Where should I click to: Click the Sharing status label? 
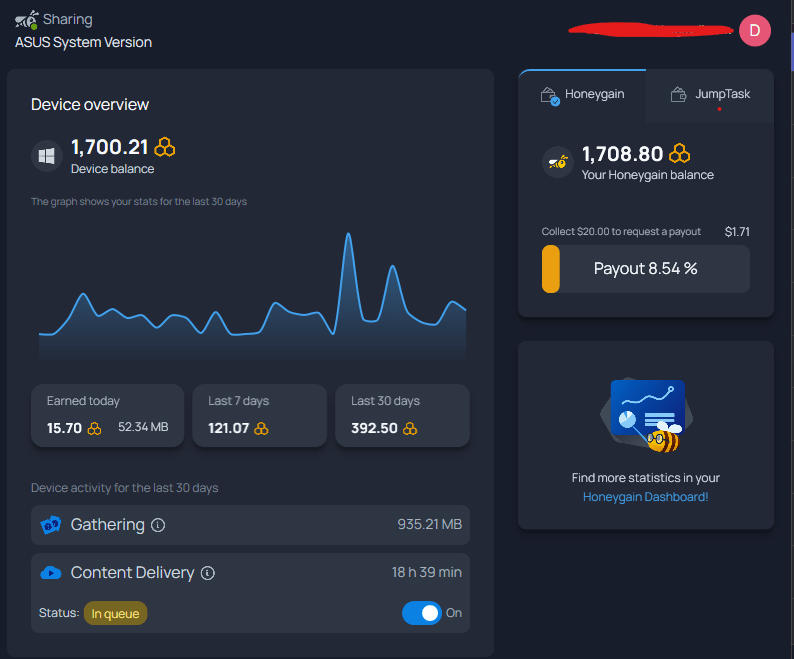68,19
